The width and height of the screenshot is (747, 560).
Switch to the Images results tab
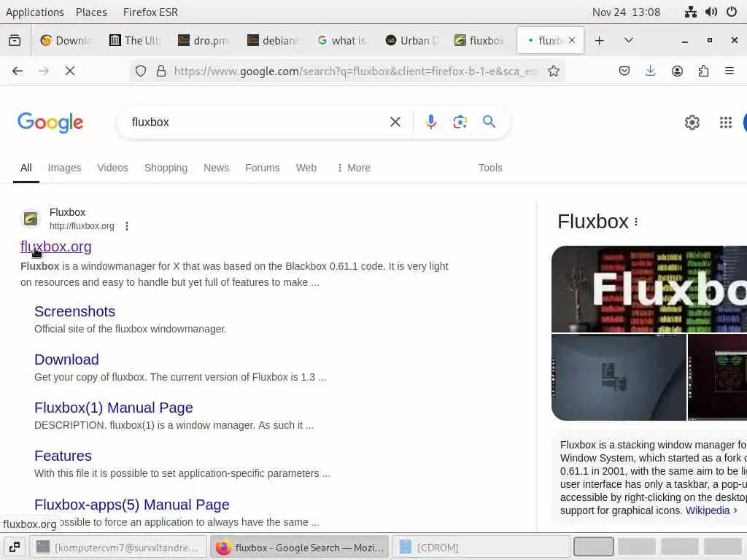click(64, 168)
